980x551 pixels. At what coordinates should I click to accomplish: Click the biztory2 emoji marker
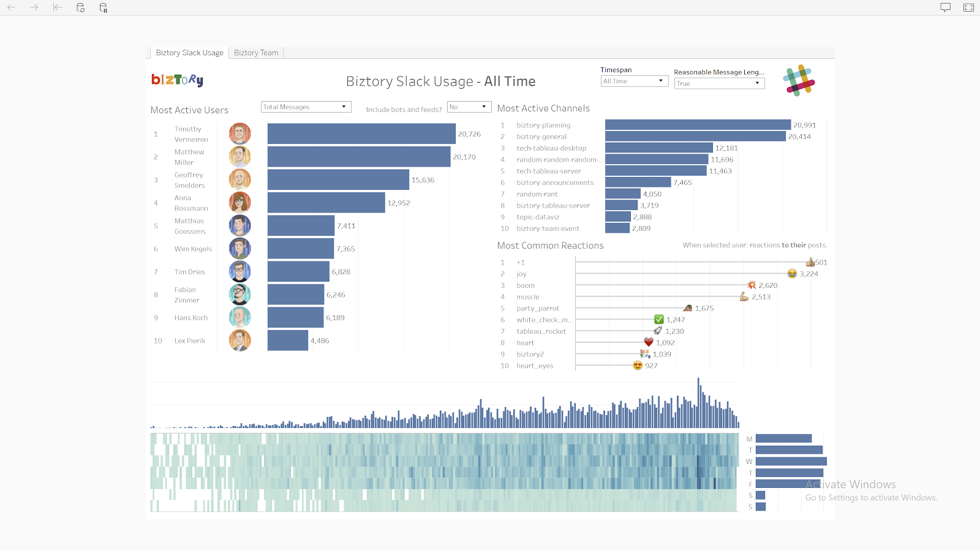[x=645, y=354]
